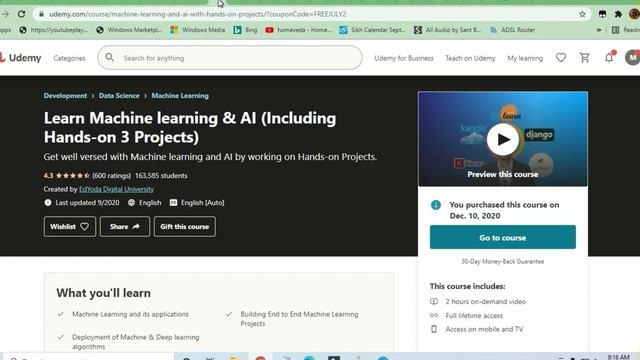Click the taskbar clock showing 8:16 AM
Viewport: 640px width, 360px height.
click(618, 357)
